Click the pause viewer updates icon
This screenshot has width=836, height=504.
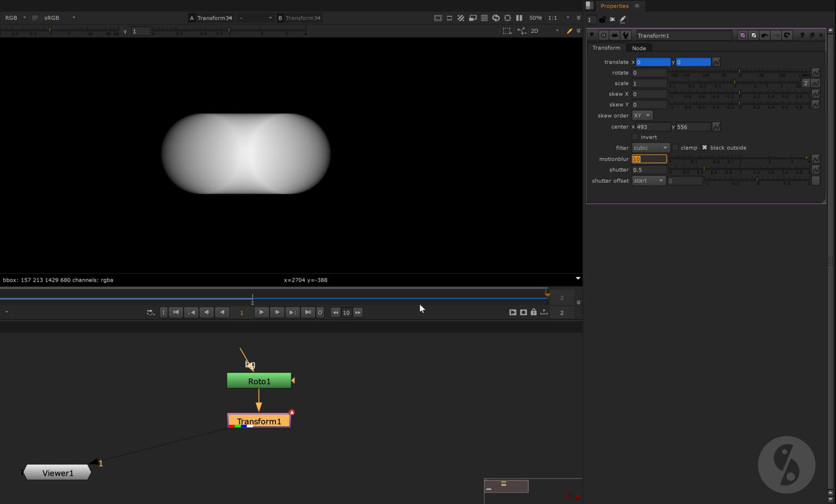(x=519, y=18)
